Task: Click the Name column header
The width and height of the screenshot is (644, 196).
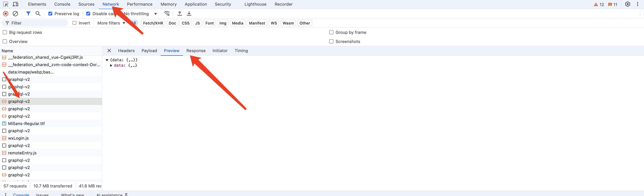Action: pyautogui.click(x=51, y=51)
